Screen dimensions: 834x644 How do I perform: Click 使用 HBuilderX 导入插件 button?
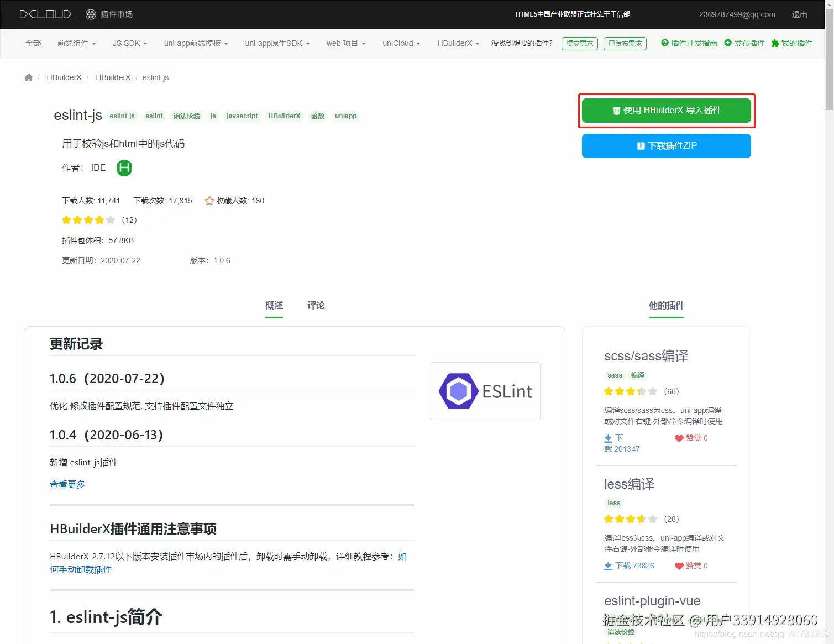[x=667, y=111]
